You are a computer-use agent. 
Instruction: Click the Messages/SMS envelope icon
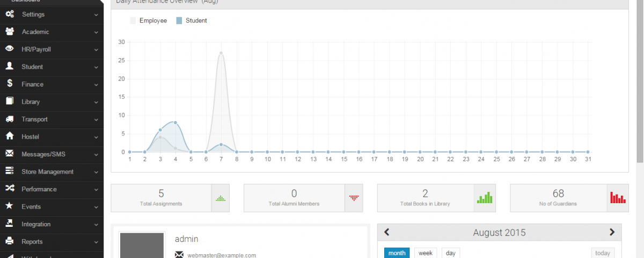click(x=10, y=154)
